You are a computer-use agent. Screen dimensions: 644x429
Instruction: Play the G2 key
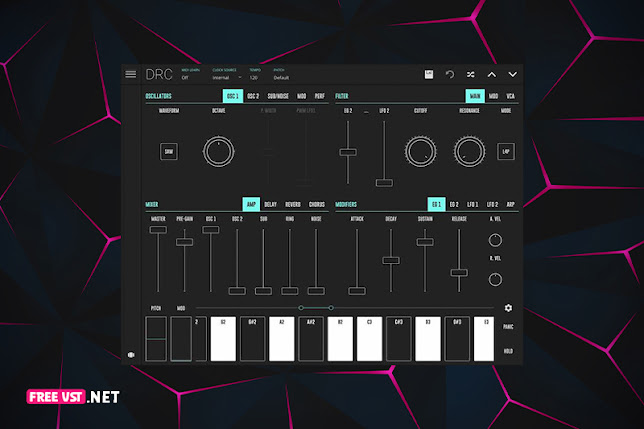[x=223, y=339]
